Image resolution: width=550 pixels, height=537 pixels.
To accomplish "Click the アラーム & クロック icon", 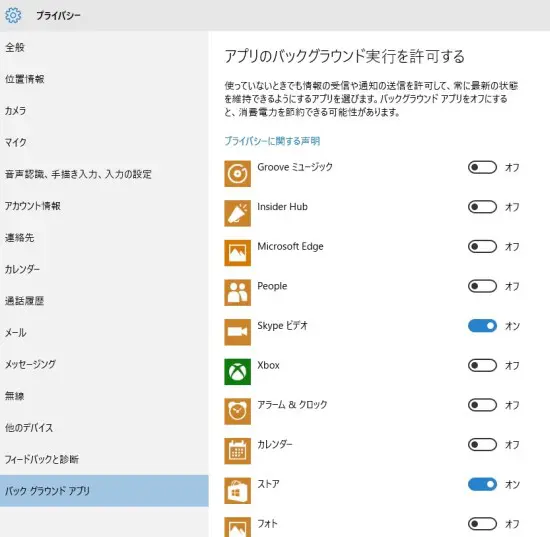I will (237, 411).
